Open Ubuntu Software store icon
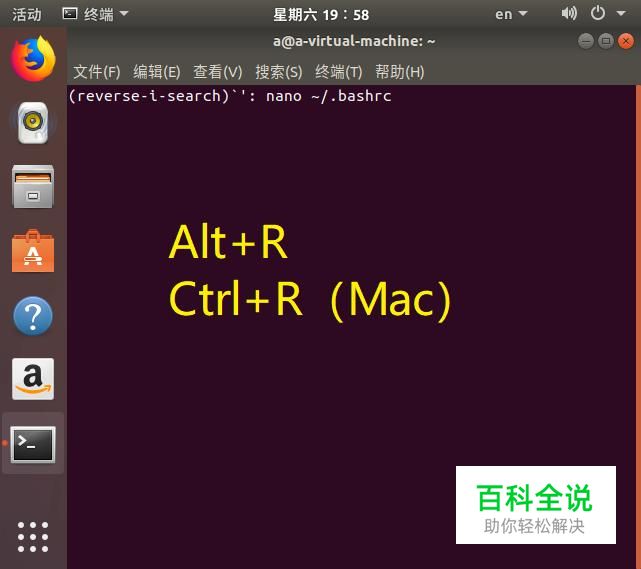Screen dimensions: 641x569 click(x=33, y=251)
